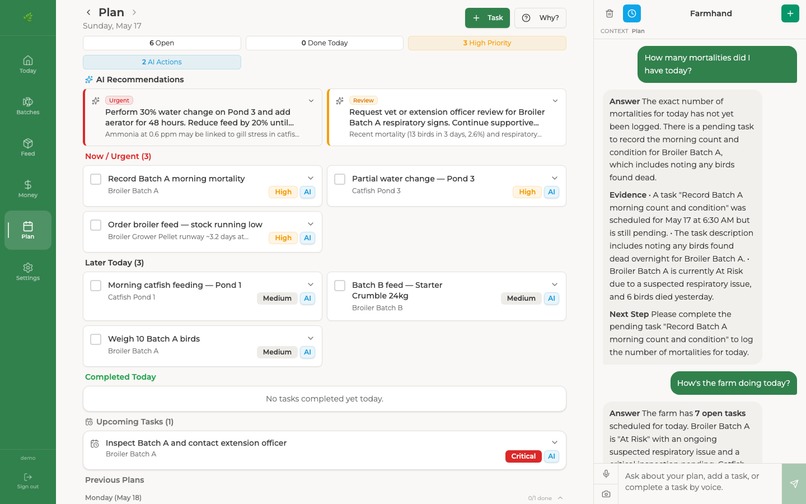Expand Record Batch A morning mortality details

click(310, 178)
